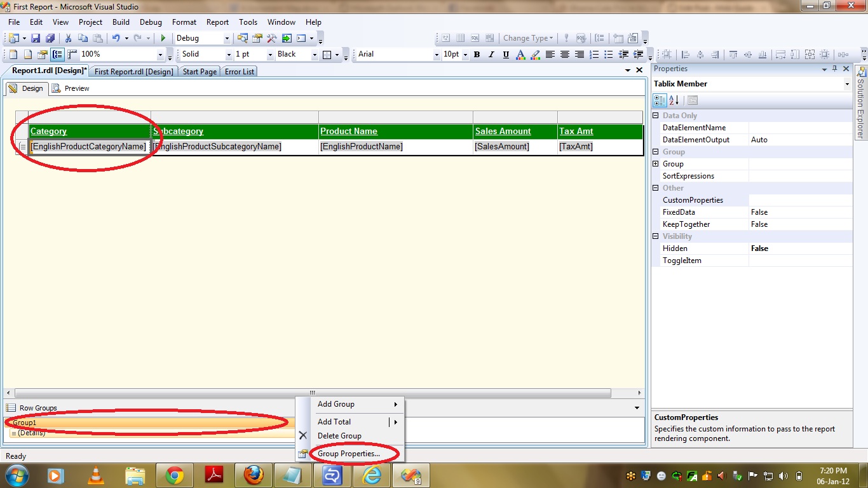Click the Undo arrow icon

116,38
